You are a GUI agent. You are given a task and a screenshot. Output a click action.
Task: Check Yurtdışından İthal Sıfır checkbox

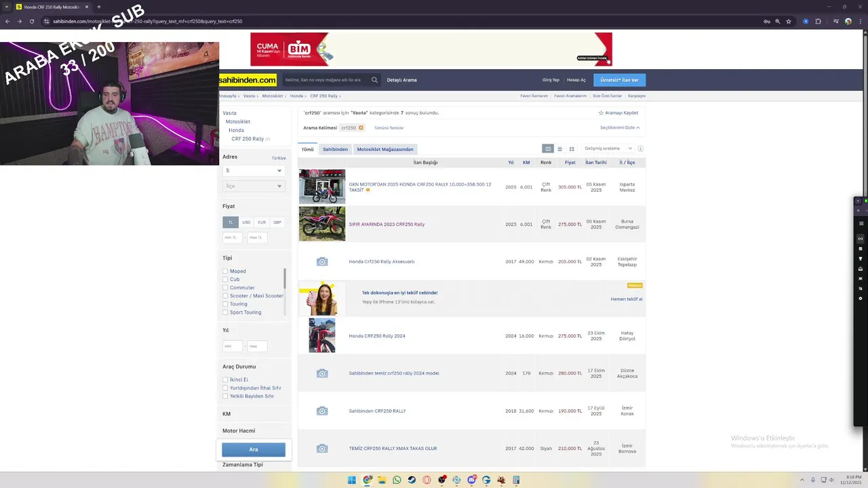pos(225,388)
